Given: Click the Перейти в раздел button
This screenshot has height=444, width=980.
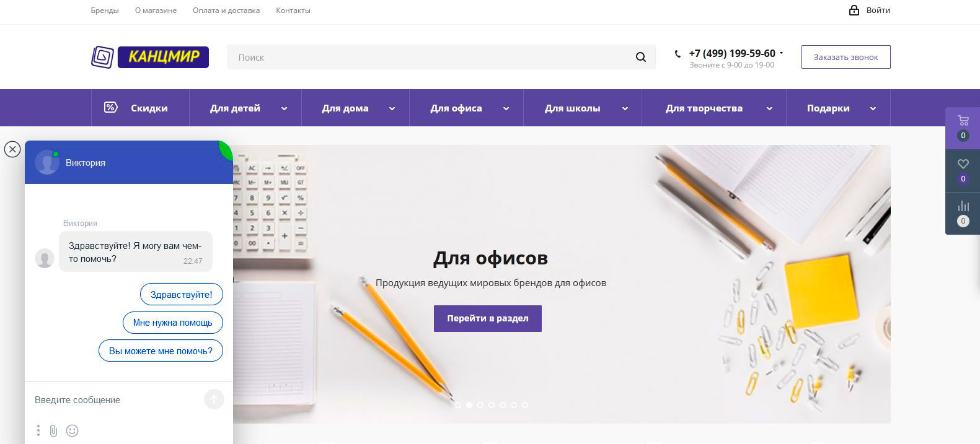Looking at the screenshot, I should [x=488, y=318].
